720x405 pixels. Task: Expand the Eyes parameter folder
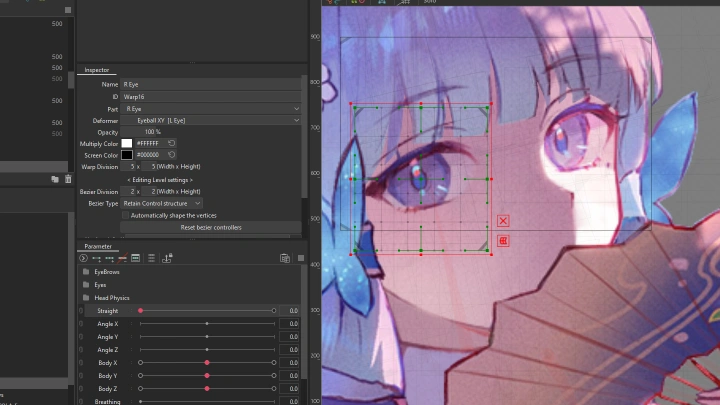pos(86,285)
